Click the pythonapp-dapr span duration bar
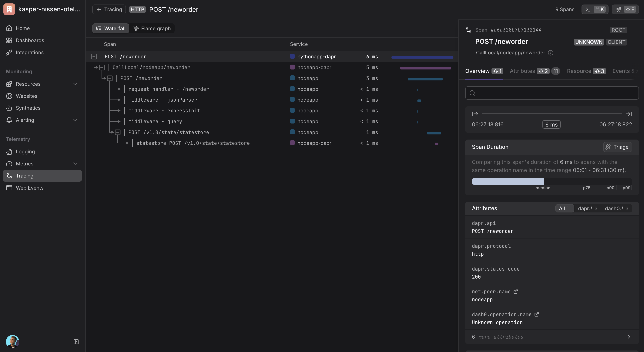This screenshot has height=352, width=644. pos(422,58)
